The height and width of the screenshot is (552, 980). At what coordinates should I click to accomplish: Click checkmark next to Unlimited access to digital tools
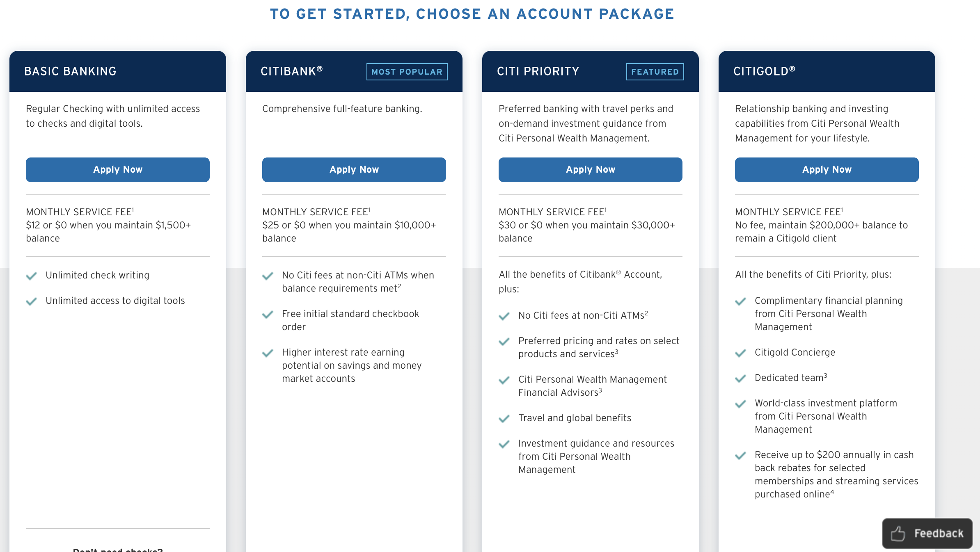31,301
